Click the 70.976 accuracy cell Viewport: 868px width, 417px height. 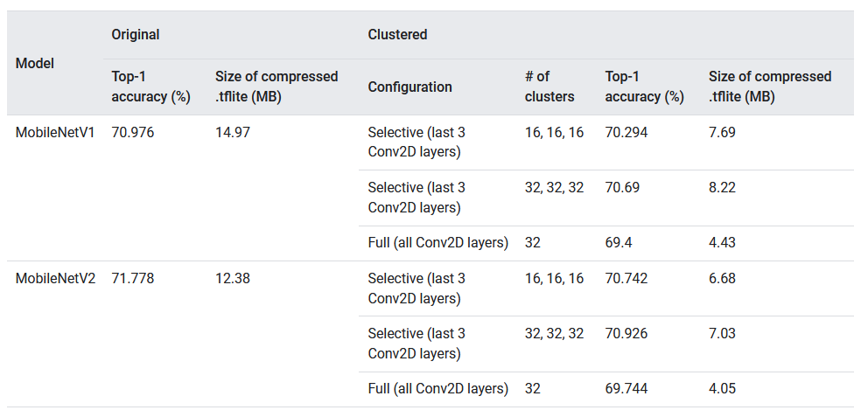click(133, 132)
